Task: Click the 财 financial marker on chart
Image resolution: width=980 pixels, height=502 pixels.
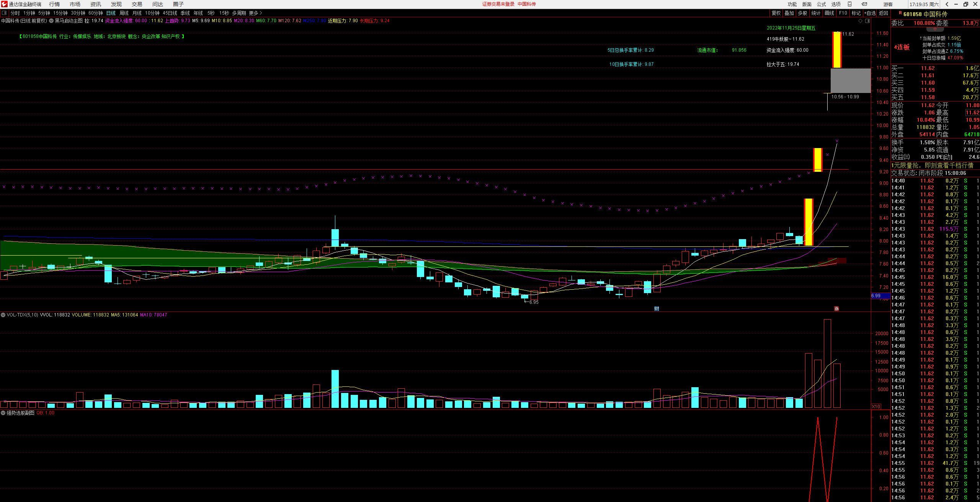Action: 657,308
